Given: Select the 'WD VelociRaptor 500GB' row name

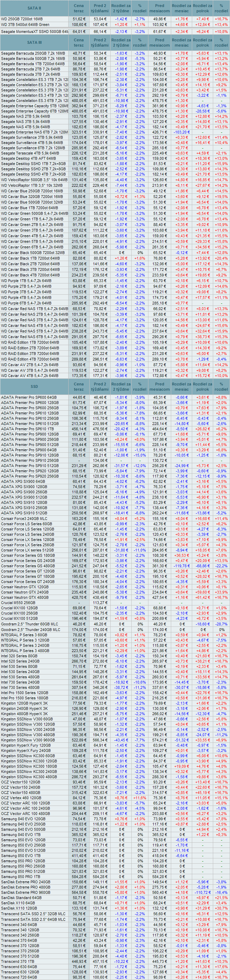Looking at the screenshot, I should pyautogui.click(x=35, y=179).
